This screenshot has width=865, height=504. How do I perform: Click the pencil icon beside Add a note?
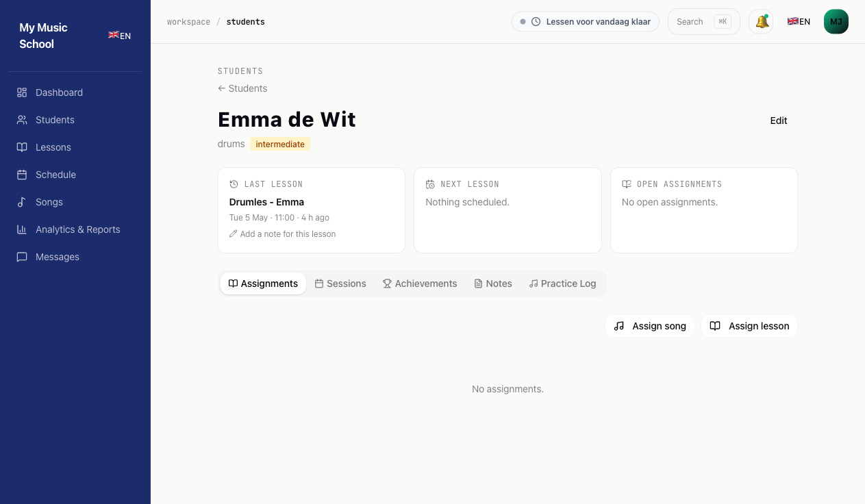(234, 234)
